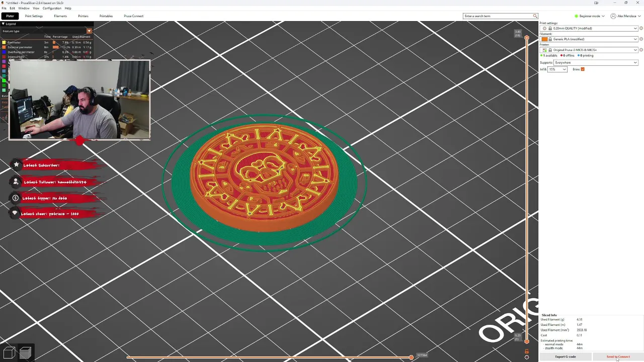Switch to sliced preview layers icon
The height and width of the screenshot is (362, 644).
coord(25,352)
